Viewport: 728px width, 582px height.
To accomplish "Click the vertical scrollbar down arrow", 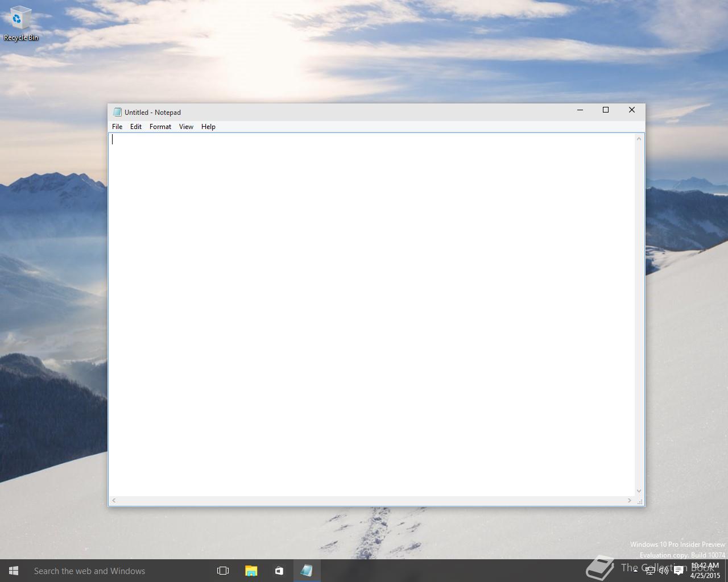I will 639,491.
